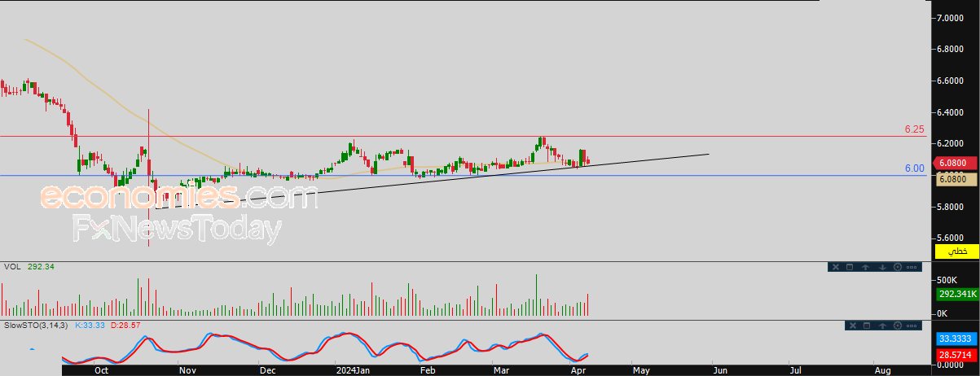Screen dimensions: 980x376
Task: Maximize the SlowSTO indicator panel
Action: pyautogui.click(x=867, y=326)
